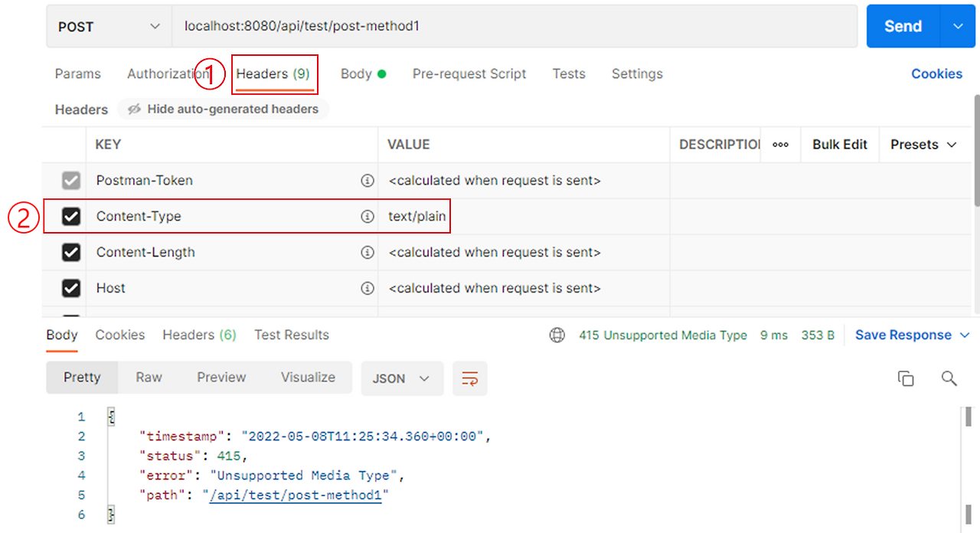Screen dimensions: 980x533
Task: Click the info icon next to Content-Type header
Action: tap(368, 216)
